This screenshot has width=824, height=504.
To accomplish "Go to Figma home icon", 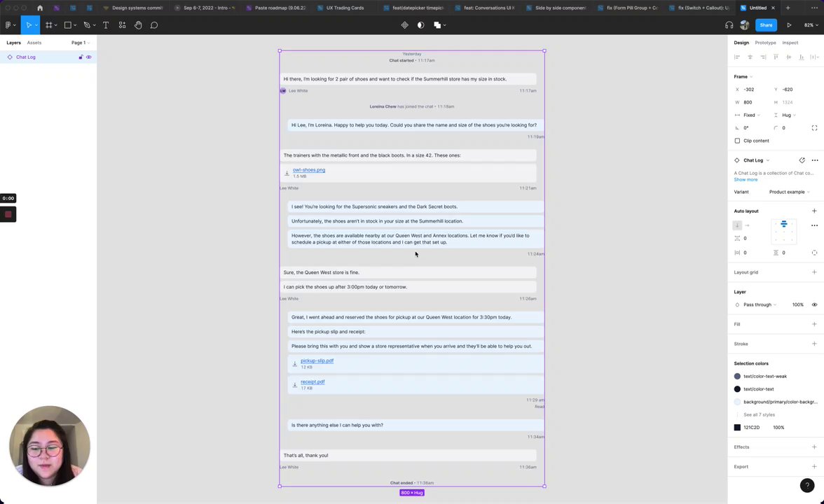I will pos(40,8).
